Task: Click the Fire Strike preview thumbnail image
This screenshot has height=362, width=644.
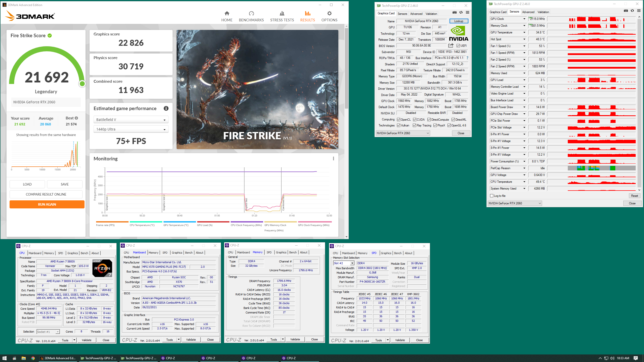Action: tap(257, 89)
